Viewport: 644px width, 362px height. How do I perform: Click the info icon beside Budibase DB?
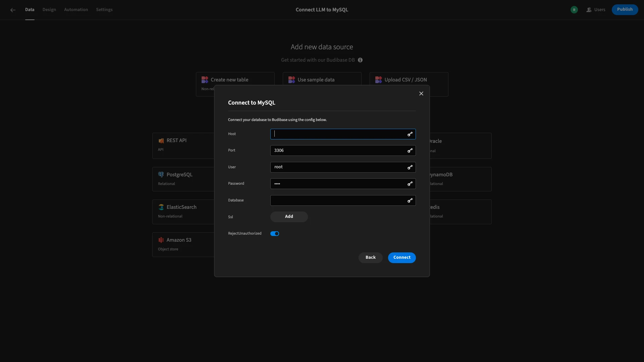point(360,60)
